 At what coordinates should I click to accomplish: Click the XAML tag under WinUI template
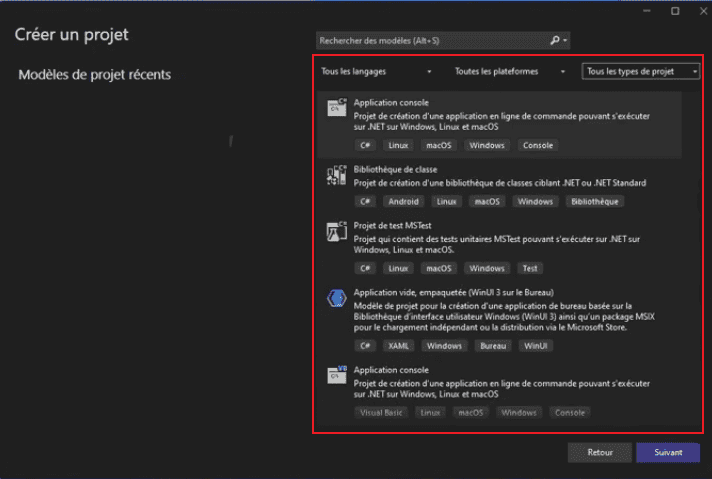[x=398, y=346]
